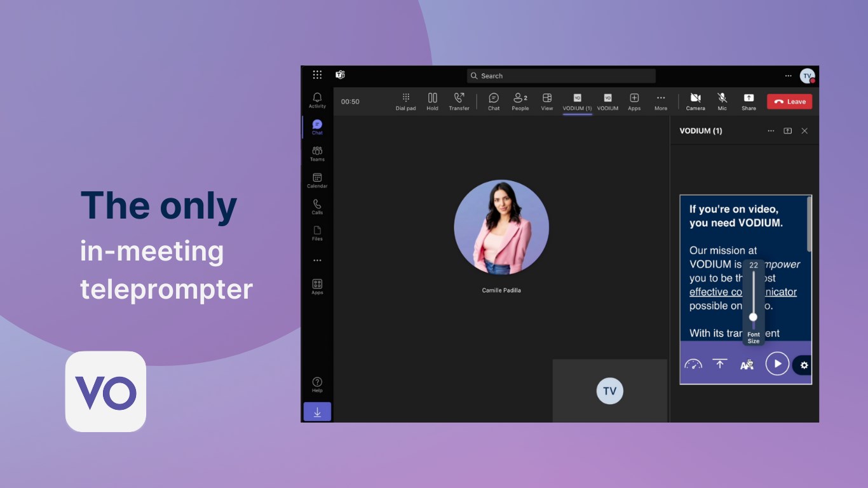Open Help in the left sidebar
Viewport: 868px width, 488px height.
[x=317, y=384]
